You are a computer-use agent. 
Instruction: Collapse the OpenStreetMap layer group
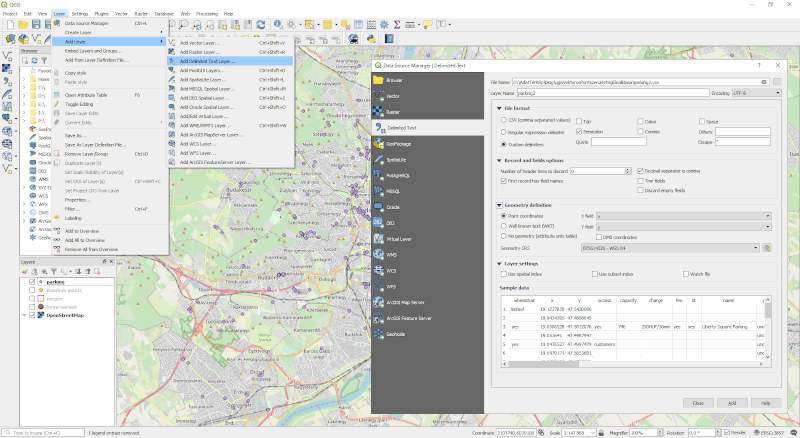tap(24, 315)
